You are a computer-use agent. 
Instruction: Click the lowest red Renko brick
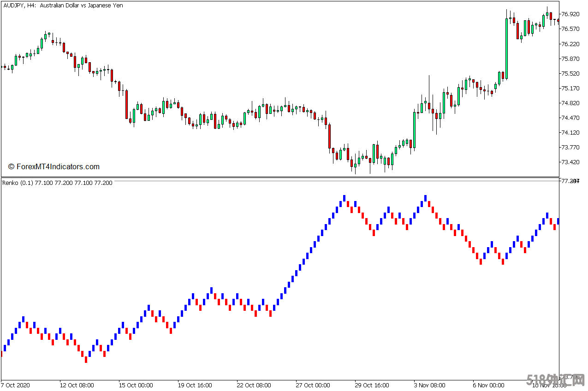pos(86,360)
